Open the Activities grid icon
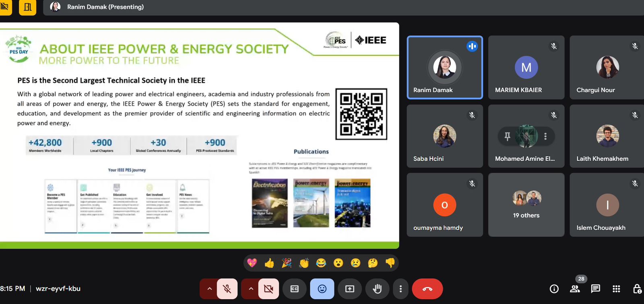Image resolution: width=644 pixels, height=304 pixels. pos(616,289)
